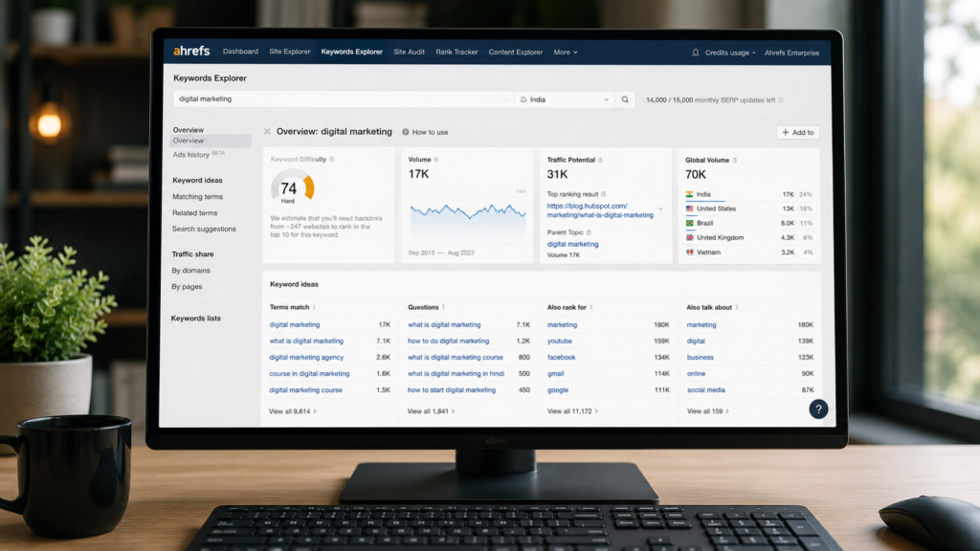The height and width of the screenshot is (551, 980).
Task: Click the digital marketing parent topic link
Action: (572, 244)
